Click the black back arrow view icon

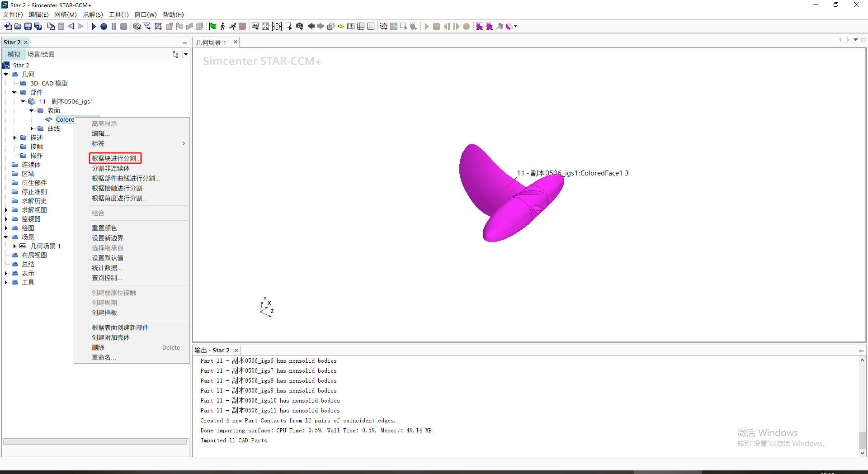point(311,26)
